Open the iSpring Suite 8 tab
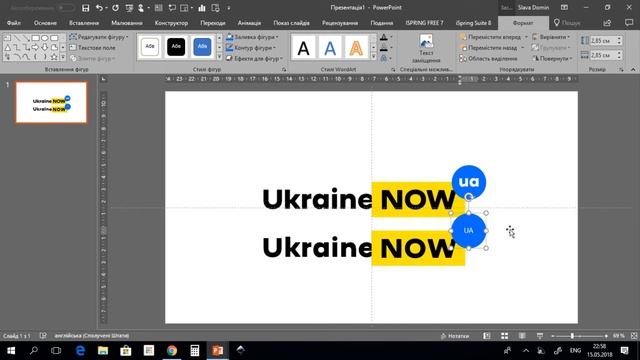 coord(473,23)
